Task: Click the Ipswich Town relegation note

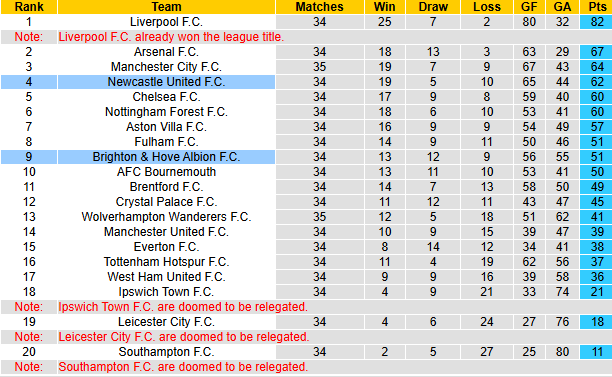Action: point(183,307)
